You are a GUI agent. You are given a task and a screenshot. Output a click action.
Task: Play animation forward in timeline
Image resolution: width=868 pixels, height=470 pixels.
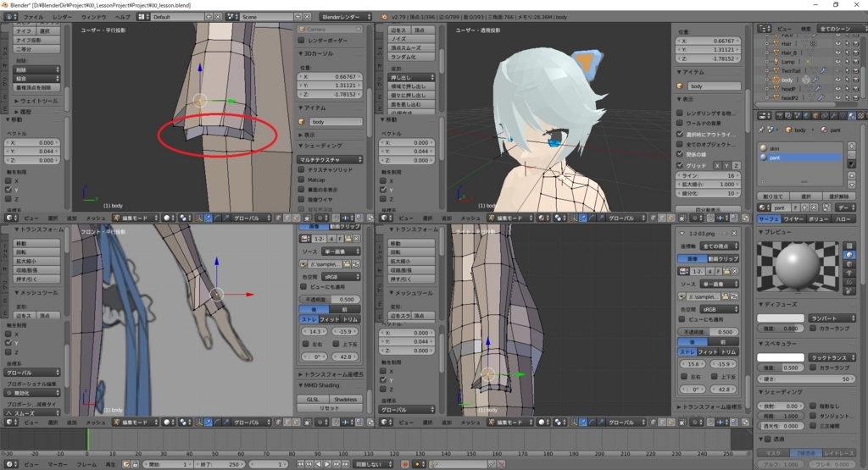(x=327, y=464)
